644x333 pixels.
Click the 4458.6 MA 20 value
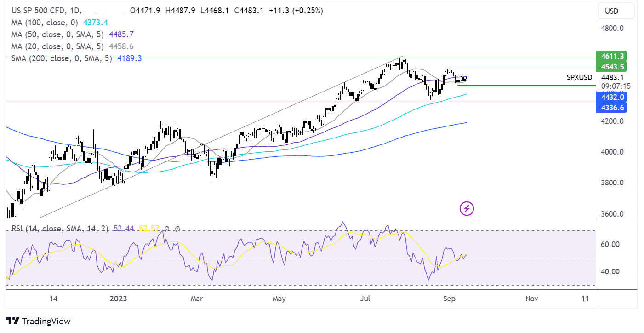point(121,46)
